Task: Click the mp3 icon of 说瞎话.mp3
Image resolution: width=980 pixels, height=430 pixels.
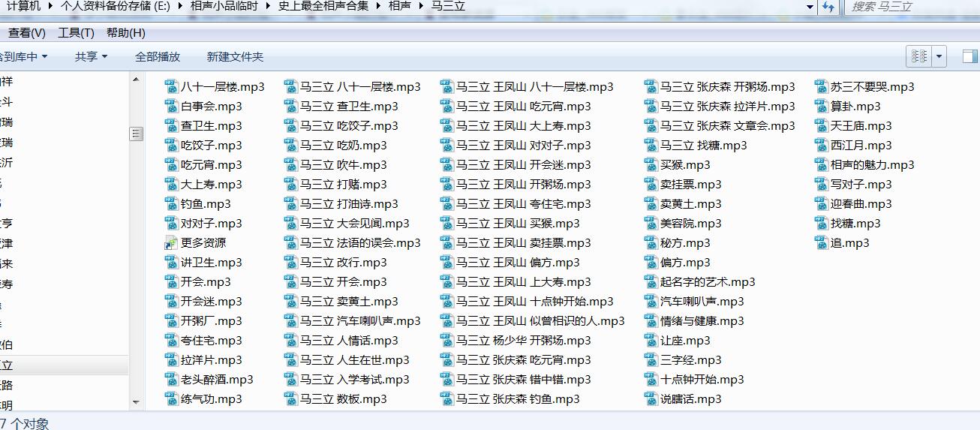Action: point(651,398)
